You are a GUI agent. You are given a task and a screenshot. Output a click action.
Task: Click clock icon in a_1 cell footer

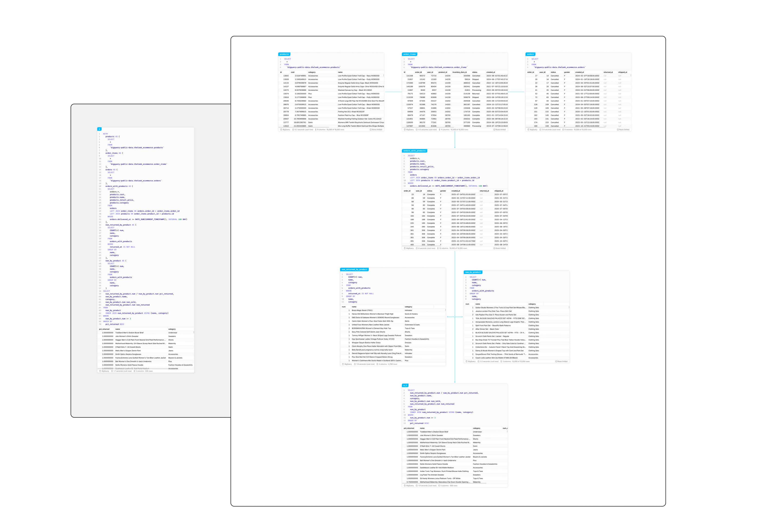point(417,485)
